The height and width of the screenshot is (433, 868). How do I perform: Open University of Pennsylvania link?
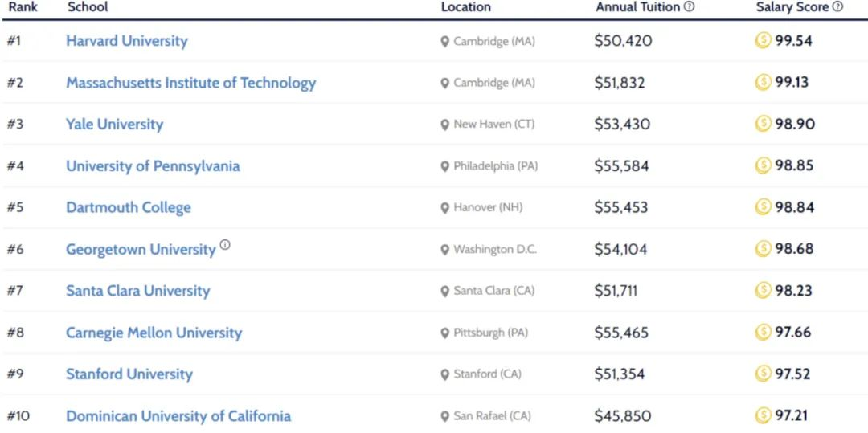153,166
